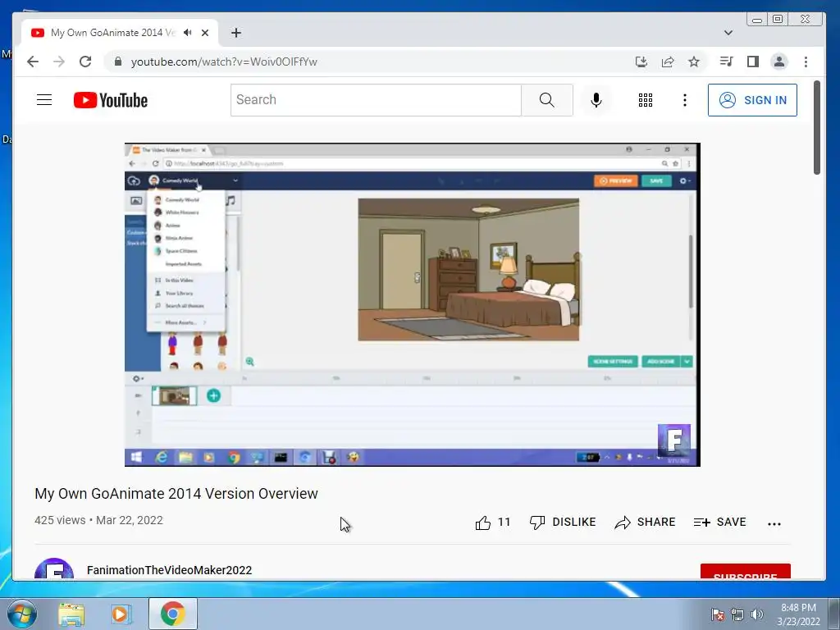Expand the tab search chevron
Image resolution: width=840 pixels, height=630 pixels.
coord(728,33)
